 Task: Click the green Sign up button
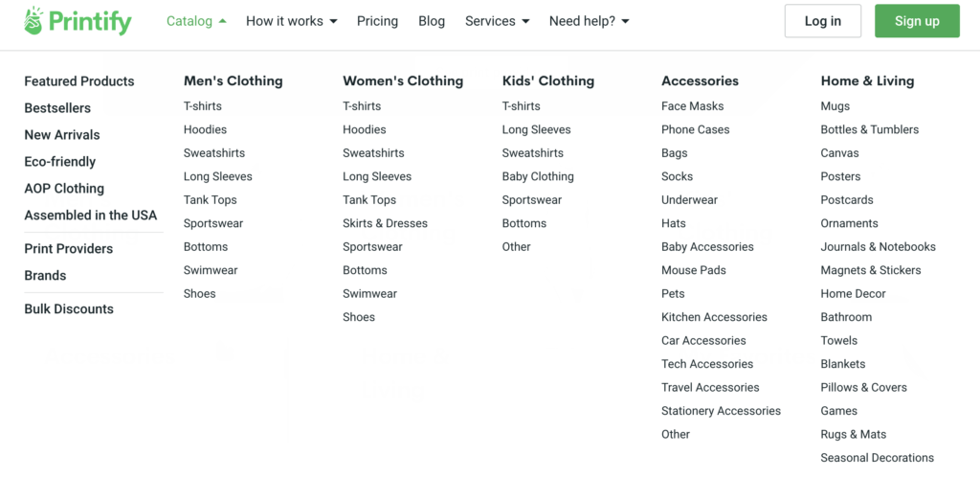(x=917, y=21)
